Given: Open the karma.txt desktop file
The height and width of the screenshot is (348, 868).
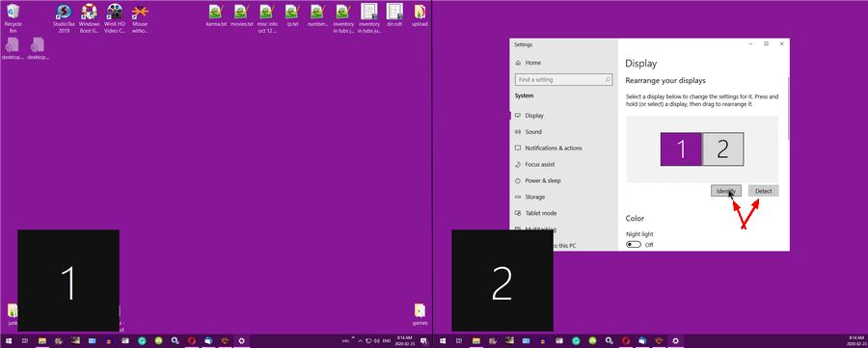Looking at the screenshot, I should (216, 15).
